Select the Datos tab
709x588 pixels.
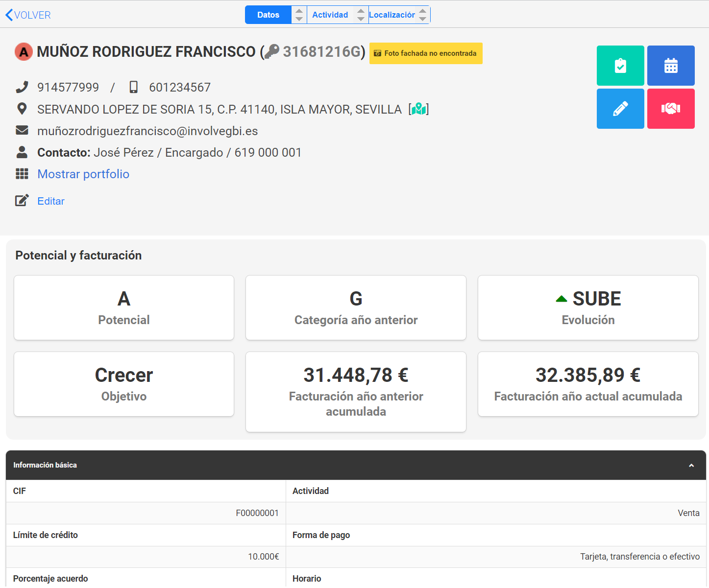point(268,15)
